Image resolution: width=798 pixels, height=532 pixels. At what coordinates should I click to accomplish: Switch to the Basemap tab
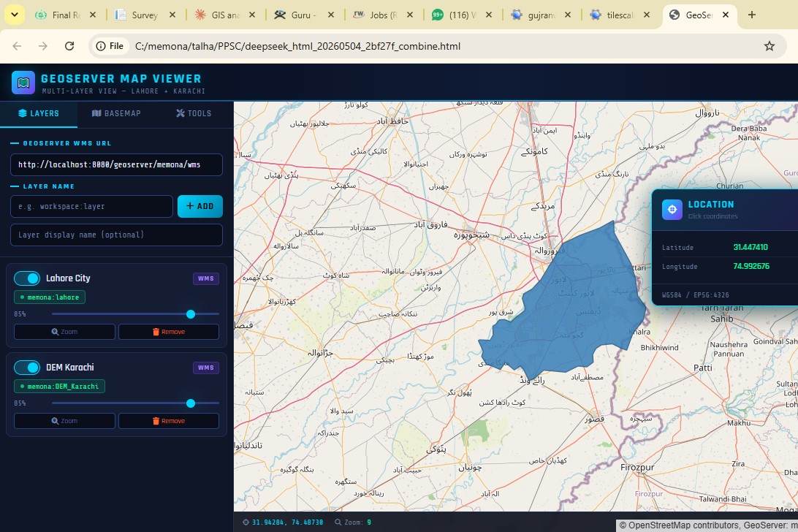[x=116, y=113]
